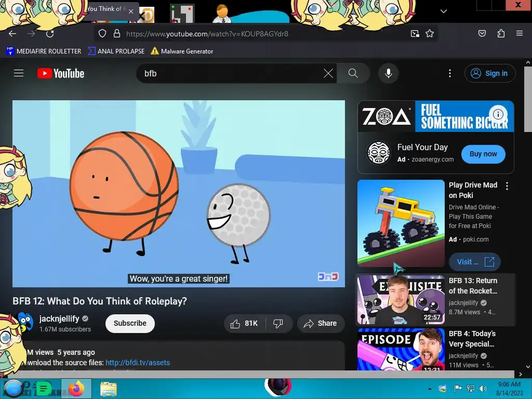532x399 pixels.
Task: Switch to the 'You Think of' tab
Action: pos(107,9)
